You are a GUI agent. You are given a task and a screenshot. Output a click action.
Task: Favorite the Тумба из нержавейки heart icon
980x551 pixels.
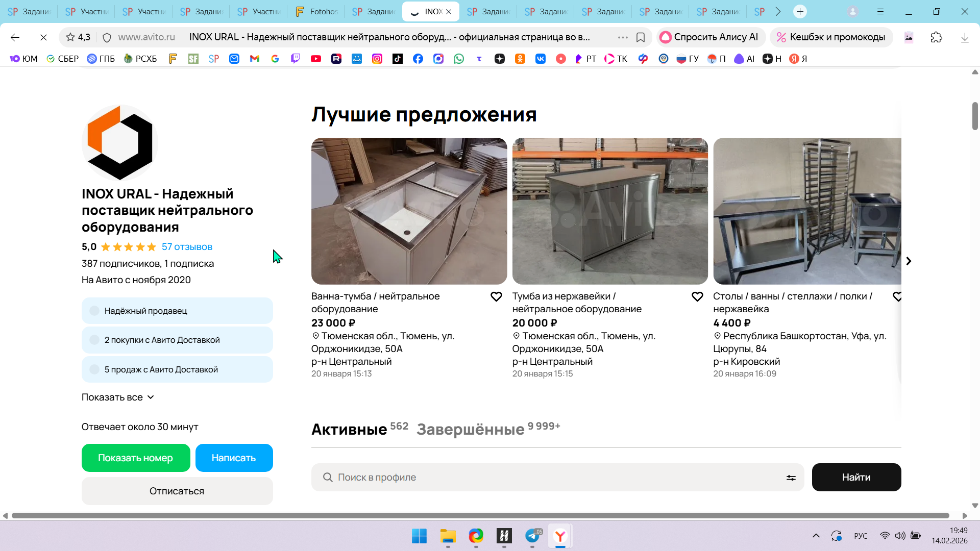tap(697, 296)
